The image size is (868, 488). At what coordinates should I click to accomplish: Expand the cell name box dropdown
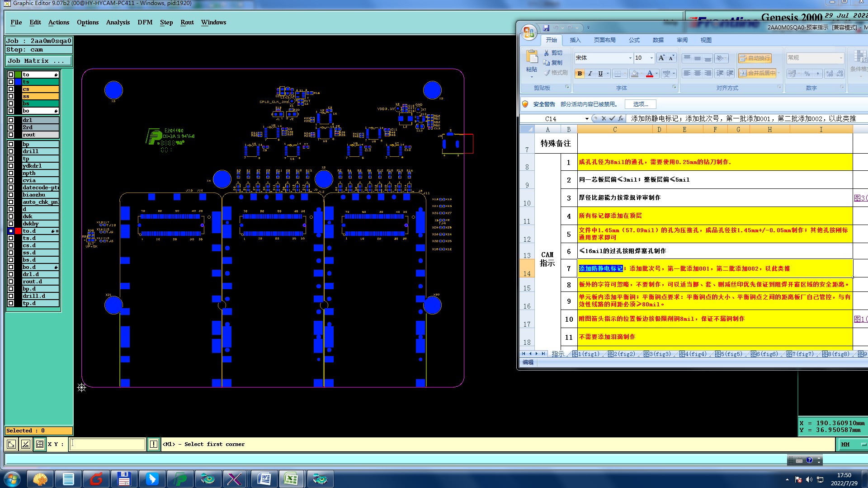point(587,119)
